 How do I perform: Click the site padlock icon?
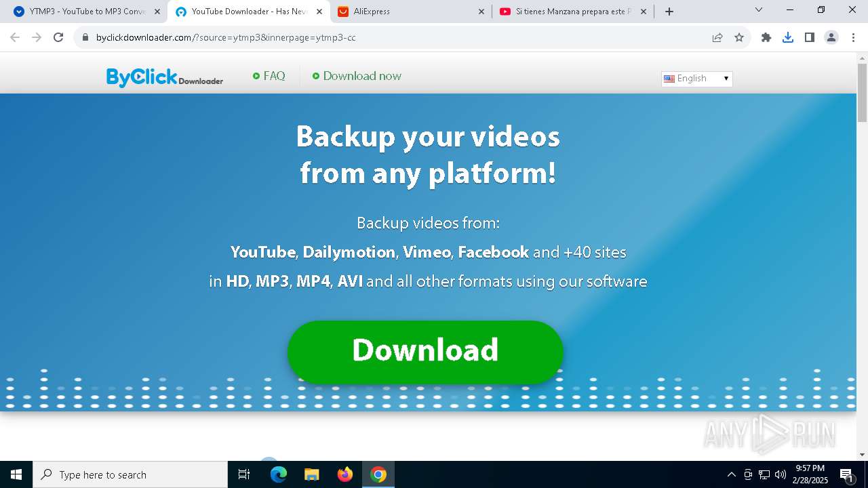click(85, 38)
